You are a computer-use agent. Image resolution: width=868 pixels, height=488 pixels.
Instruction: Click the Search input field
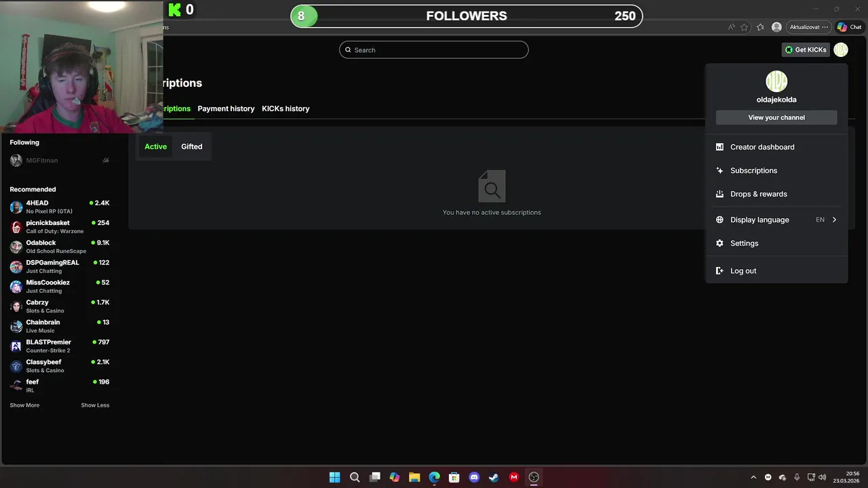coord(434,49)
